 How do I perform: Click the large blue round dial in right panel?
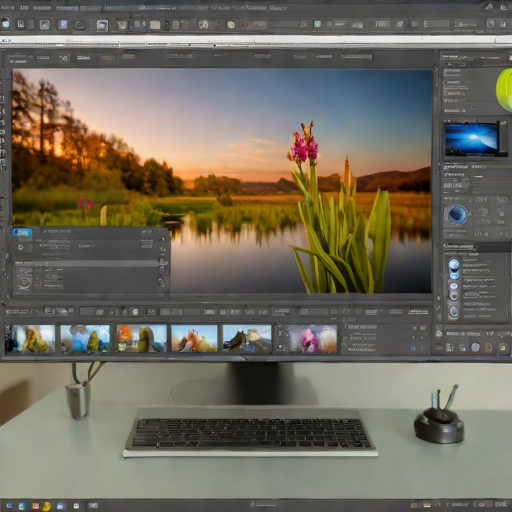click(x=457, y=214)
